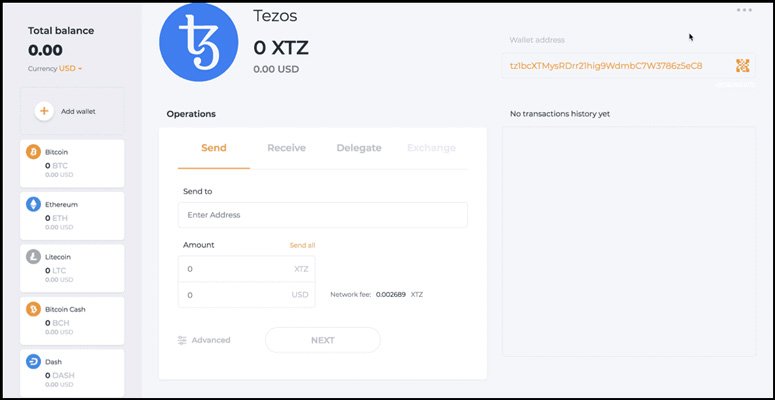Click the Send all link

[302, 245]
